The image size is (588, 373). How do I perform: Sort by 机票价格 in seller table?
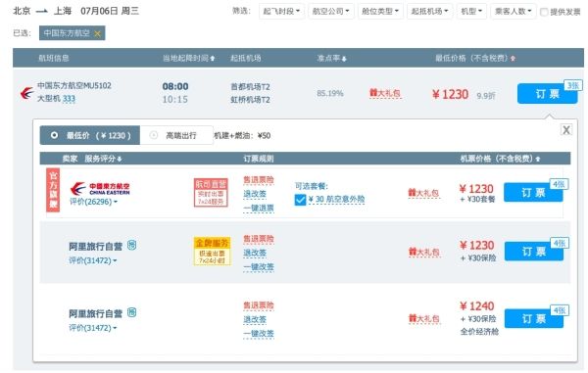tap(500, 159)
